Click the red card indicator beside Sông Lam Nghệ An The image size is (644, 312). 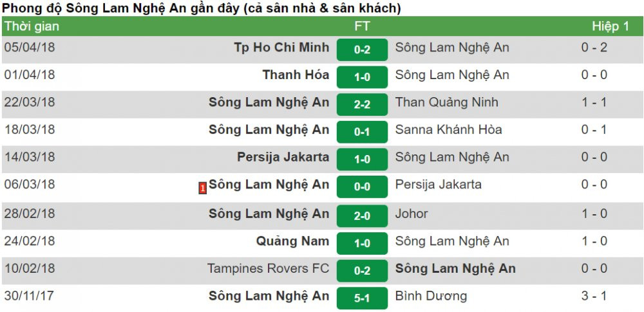tap(202, 188)
